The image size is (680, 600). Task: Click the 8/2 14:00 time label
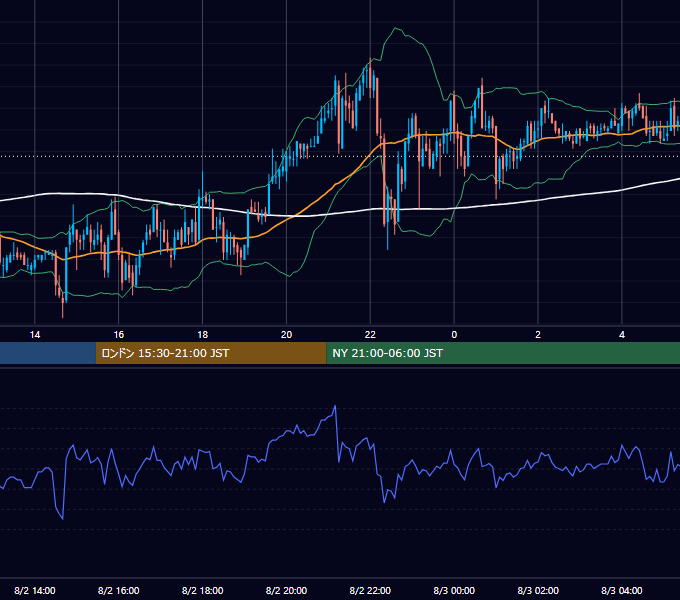(x=35, y=590)
